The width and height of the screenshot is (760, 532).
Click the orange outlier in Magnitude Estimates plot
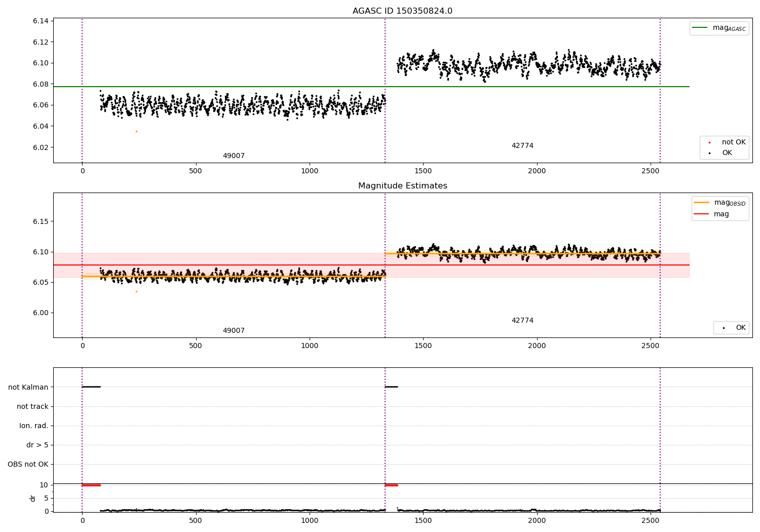[136, 291]
